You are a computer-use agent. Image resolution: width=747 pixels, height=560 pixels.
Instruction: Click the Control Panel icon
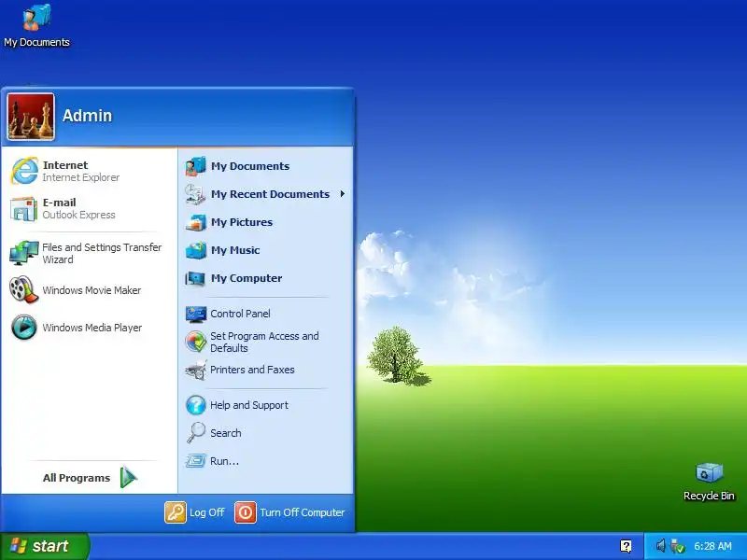pos(196,314)
